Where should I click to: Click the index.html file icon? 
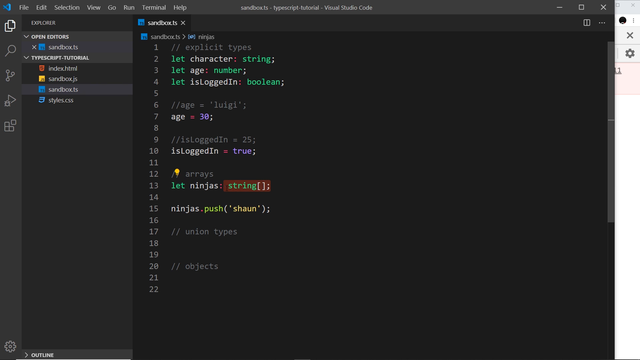pos(42,68)
